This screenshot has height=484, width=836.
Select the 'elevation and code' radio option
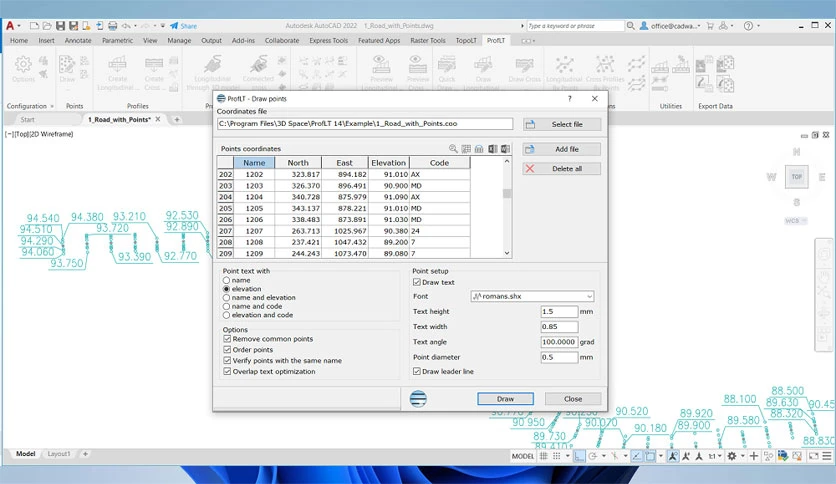[227, 315]
